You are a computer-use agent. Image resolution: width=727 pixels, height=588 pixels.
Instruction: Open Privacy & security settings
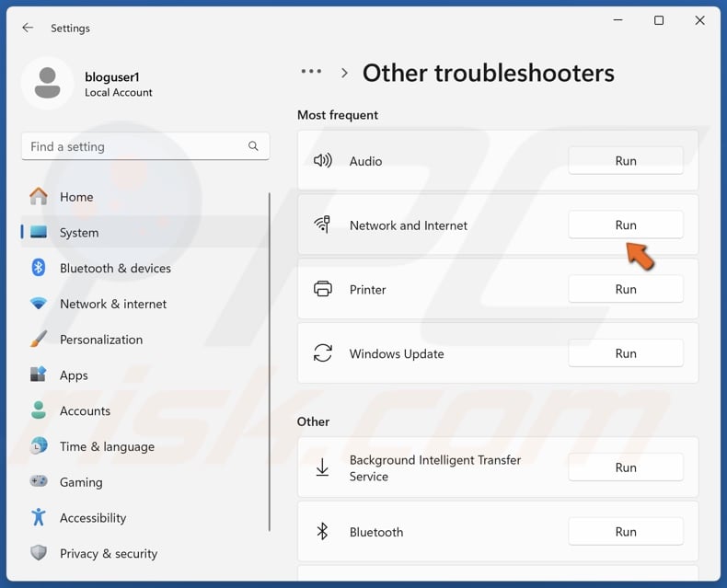tap(144, 554)
